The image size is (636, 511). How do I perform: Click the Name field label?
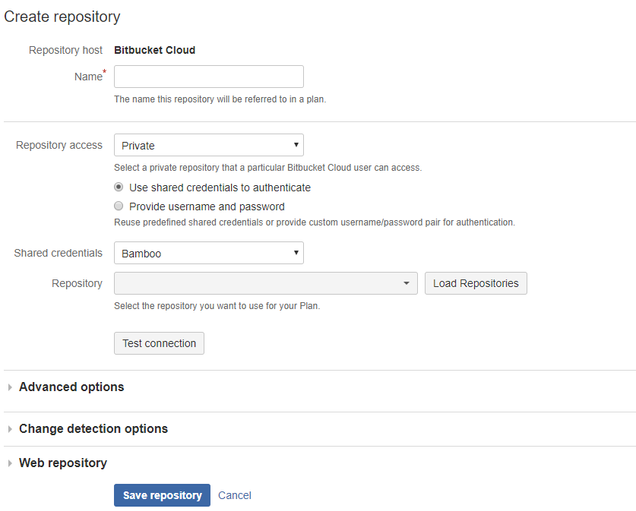click(x=88, y=76)
